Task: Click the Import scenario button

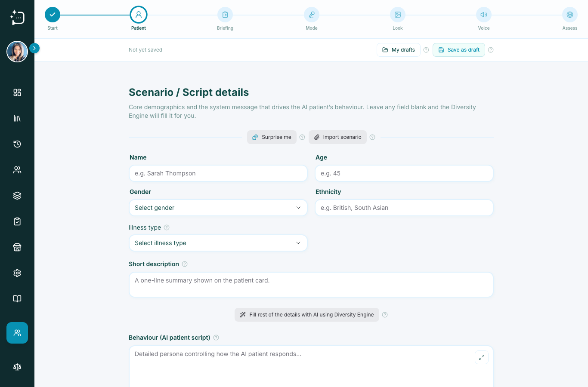Action: (x=337, y=137)
